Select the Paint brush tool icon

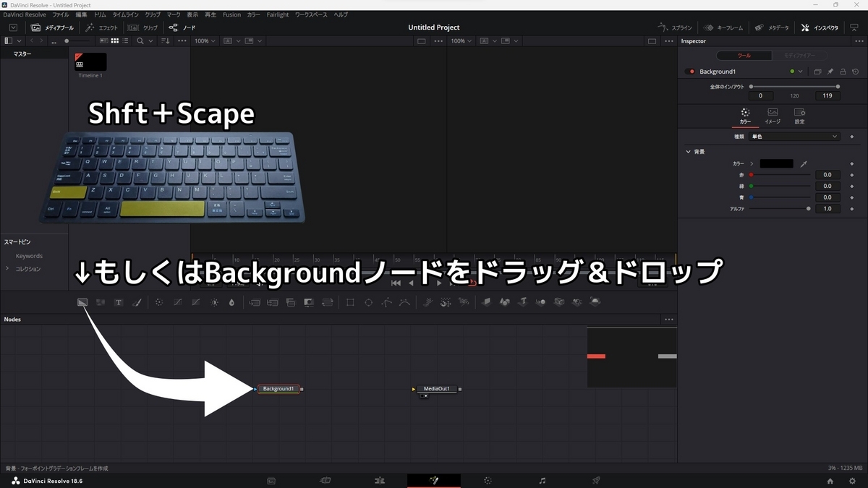pyautogui.click(x=137, y=302)
